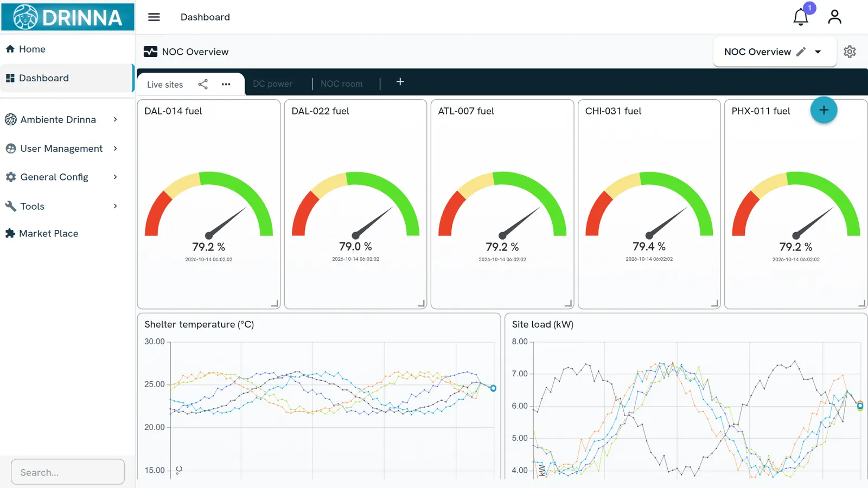Click the PHX-011 fuel title
The width and height of the screenshot is (868, 488).
(761, 111)
